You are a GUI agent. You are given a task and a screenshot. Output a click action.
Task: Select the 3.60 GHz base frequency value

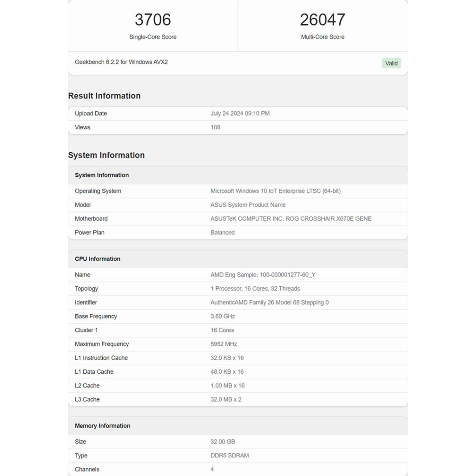(223, 316)
